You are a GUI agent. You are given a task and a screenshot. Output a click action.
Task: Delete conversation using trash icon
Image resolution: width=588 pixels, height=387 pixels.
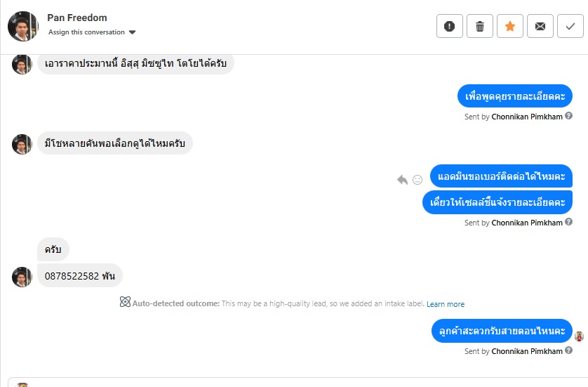click(x=480, y=27)
